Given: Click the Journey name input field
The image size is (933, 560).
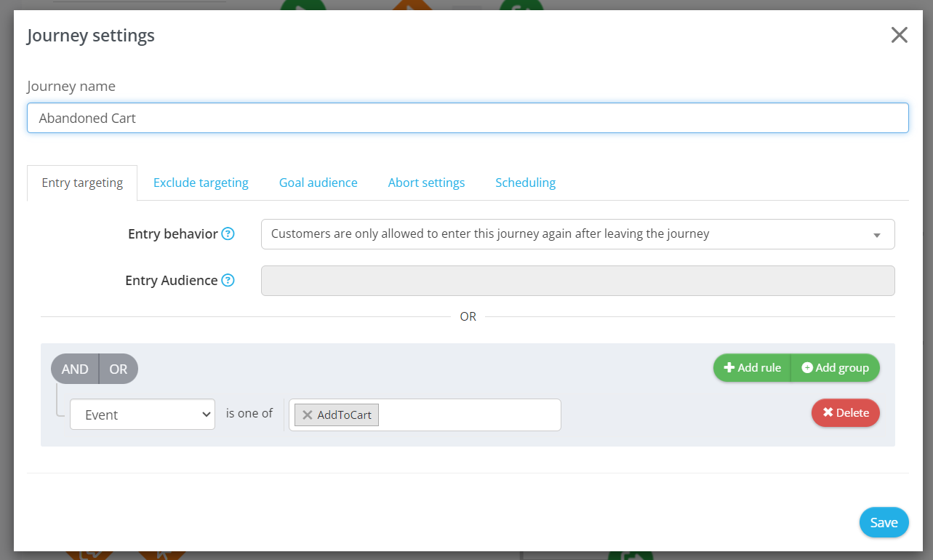Looking at the screenshot, I should pyautogui.click(x=468, y=118).
